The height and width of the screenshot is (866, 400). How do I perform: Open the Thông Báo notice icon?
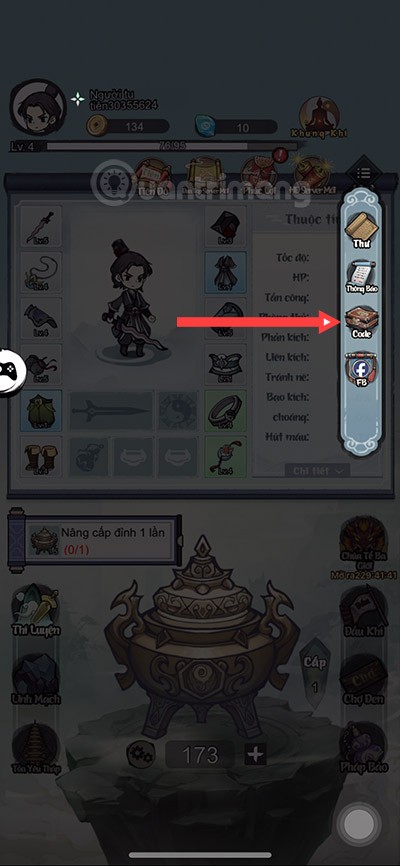pyautogui.click(x=362, y=277)
